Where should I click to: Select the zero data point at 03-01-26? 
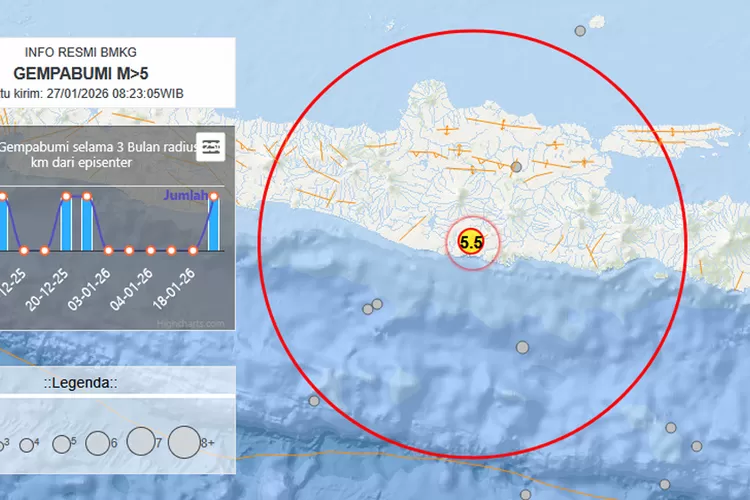[109, 250]
